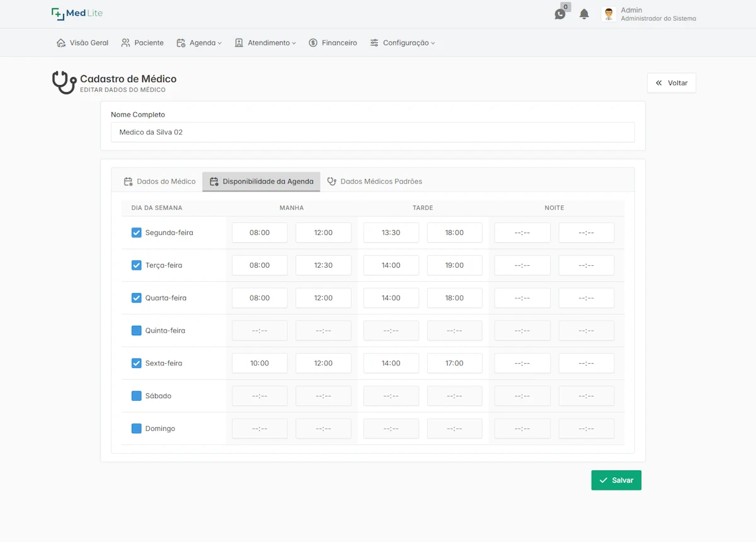This screenshot has height=542, width=756.
Task: Switch to Dados Médicos Padrões tab
Action: coord(375,182)
